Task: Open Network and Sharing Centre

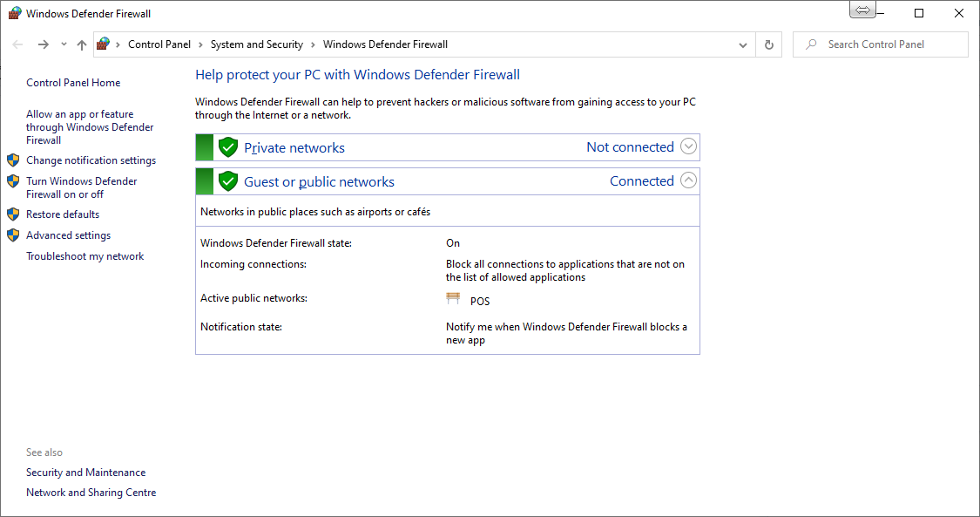Action: (x=91, y=493)
